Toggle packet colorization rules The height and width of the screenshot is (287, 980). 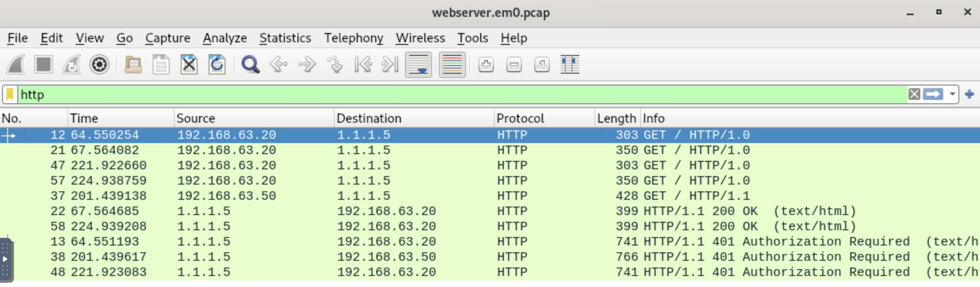452,65
